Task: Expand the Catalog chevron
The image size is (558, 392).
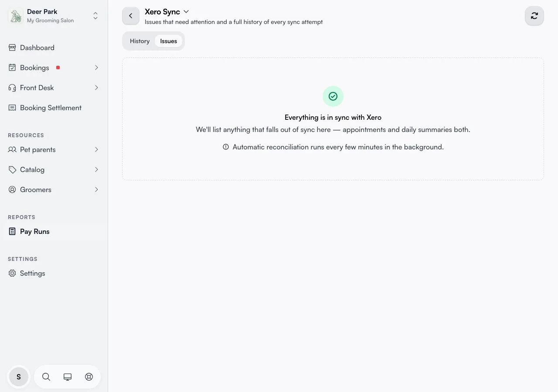Action: (x=96, y=169)
